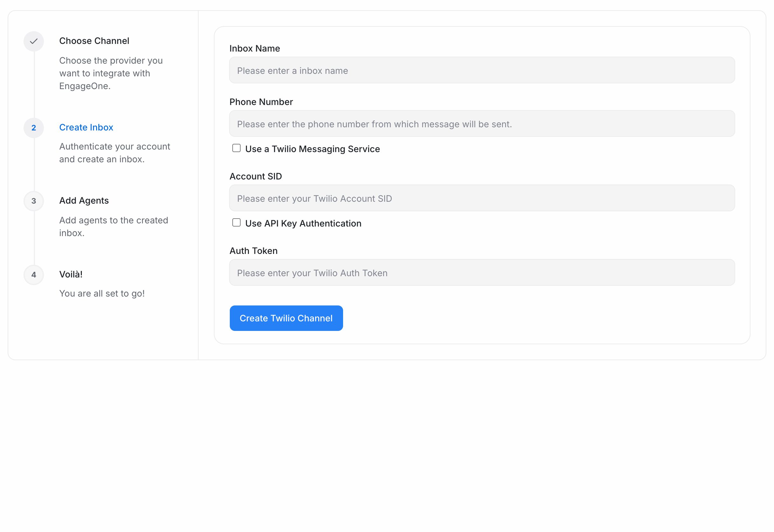774x532 pixels.
Task: Click the step 3 circle for Add Agents
Action: (x=34, y=201)
